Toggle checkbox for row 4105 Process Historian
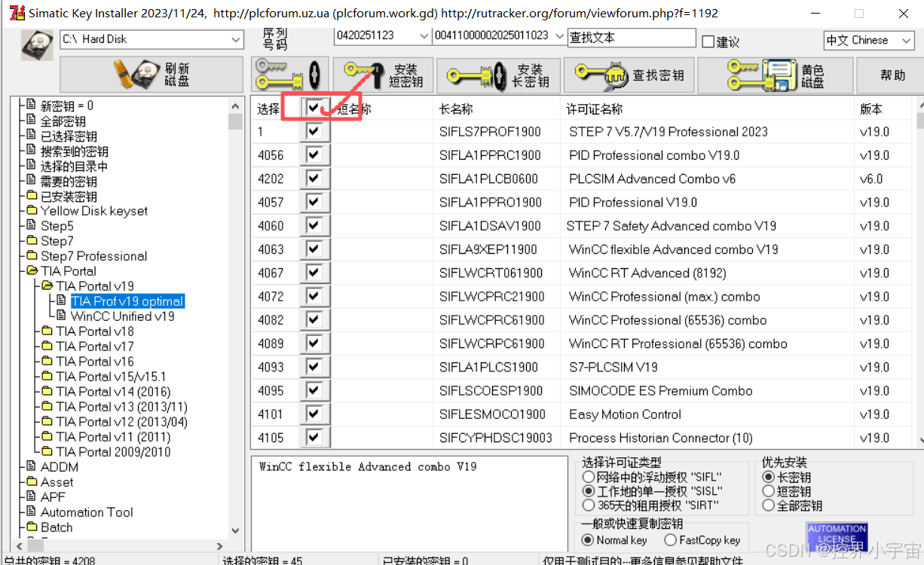Viewport: 924px width, 565px height. pyautogui.click(x=314, y=437)
